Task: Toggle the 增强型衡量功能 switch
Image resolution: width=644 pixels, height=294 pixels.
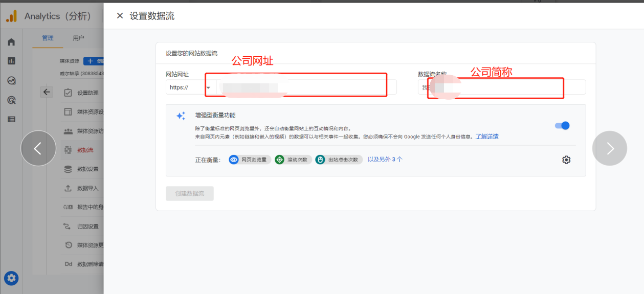Action: tap(562, 126)
